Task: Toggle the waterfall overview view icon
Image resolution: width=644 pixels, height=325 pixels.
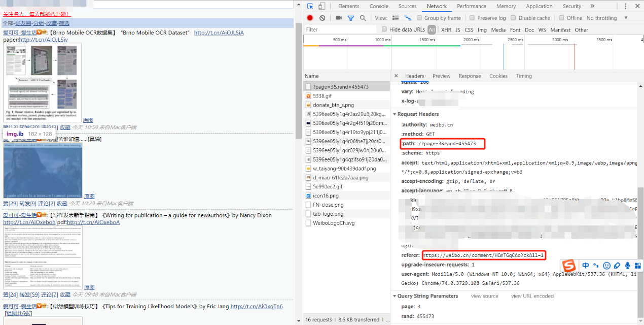Action: tap(408, 18)
